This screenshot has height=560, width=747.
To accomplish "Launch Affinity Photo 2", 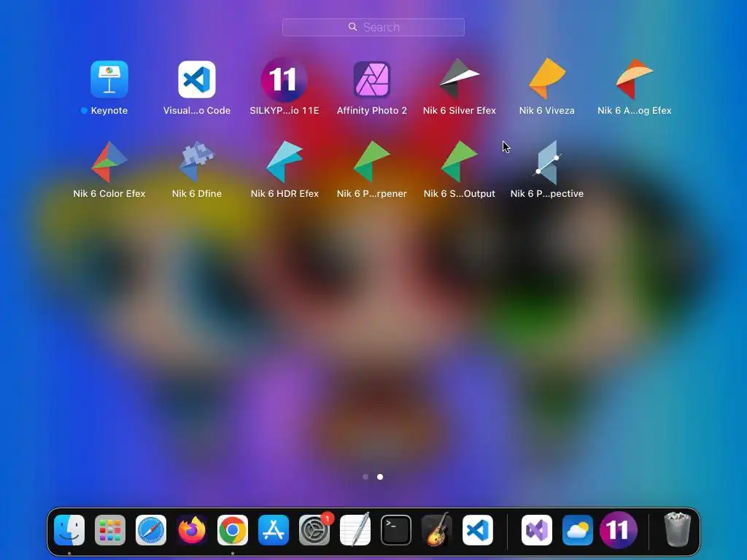I will [x=372, y=79].
